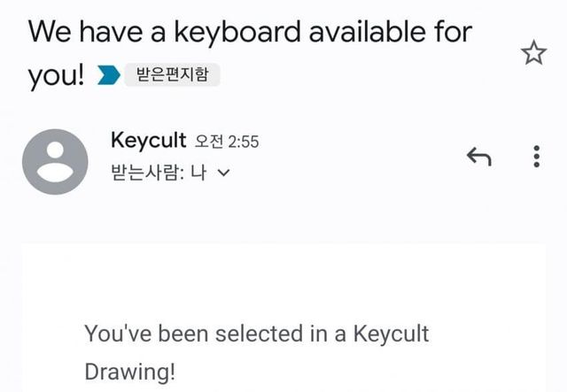This screenshot has width=567, height=392.
Task: Click the 받은편지함 inbox label
Action: coord(172,75)
